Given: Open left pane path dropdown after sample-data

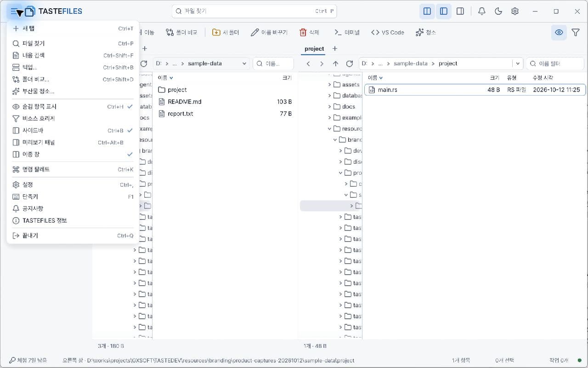Looking at the screenshot, I should pyautogui.click(x=244, y=63).
